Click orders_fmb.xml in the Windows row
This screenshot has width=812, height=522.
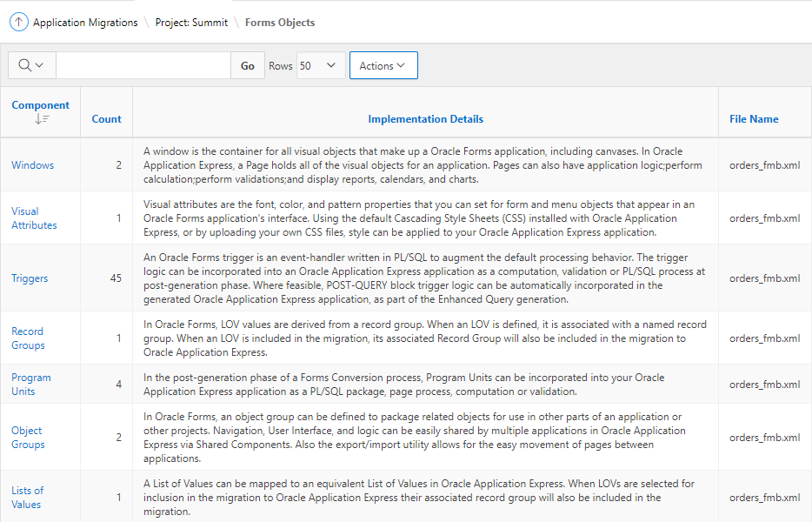tap(764, 165)
